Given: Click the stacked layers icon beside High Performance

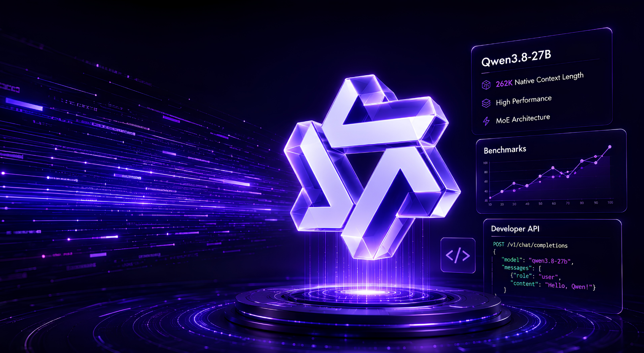Looking at the screenshot, I should point(486,103).
